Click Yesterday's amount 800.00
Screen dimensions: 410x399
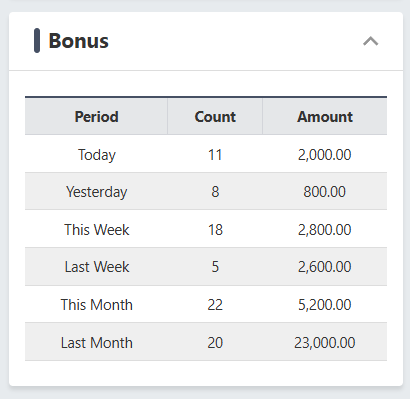(x=325, y=192)
